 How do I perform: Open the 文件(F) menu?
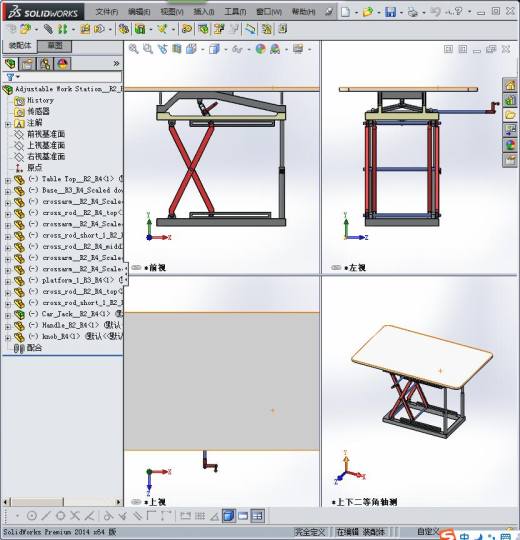click(106, 12)
